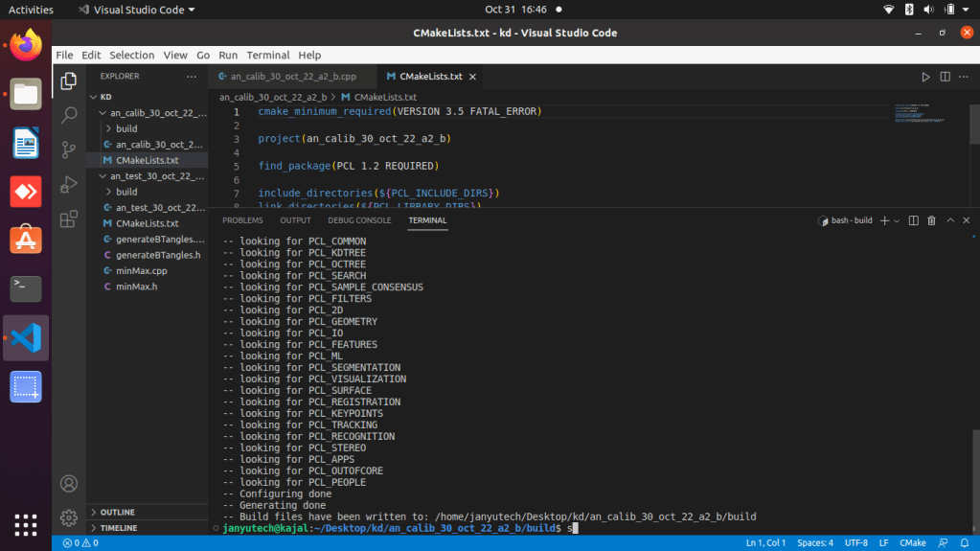Switch to the PROBLEMS panel tab
This screenshot has height=551, width=980.
(242, 220)
